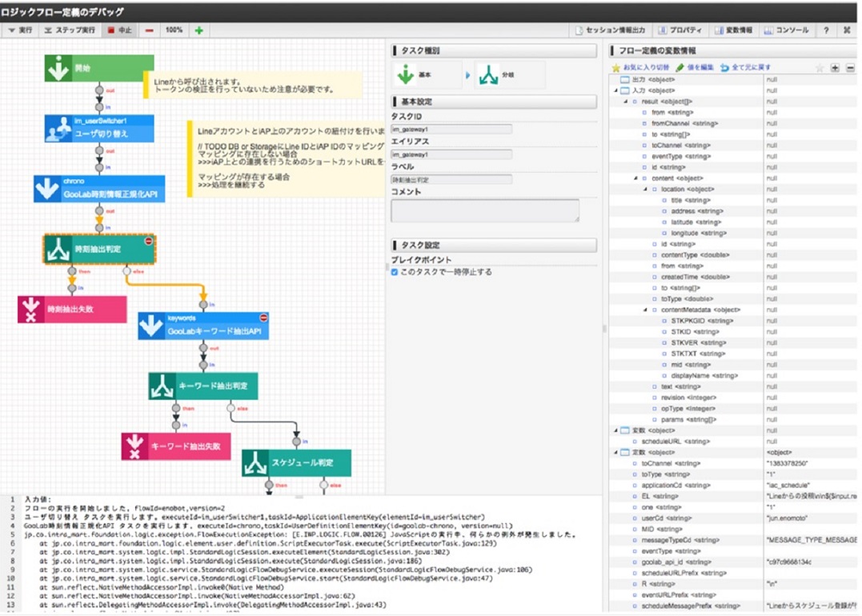Expand all variables with the plus icon
The image size is (862, 616).
(x=835, y=68)
